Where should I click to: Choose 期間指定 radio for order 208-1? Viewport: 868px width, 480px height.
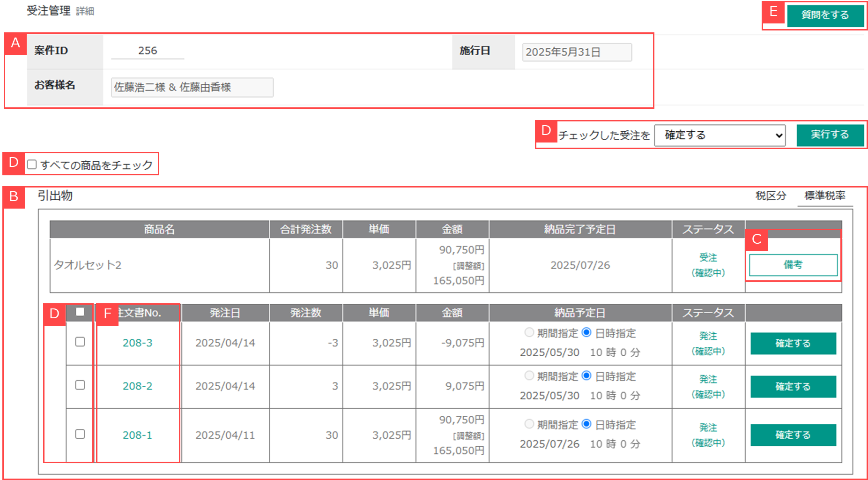click(529, 424)
